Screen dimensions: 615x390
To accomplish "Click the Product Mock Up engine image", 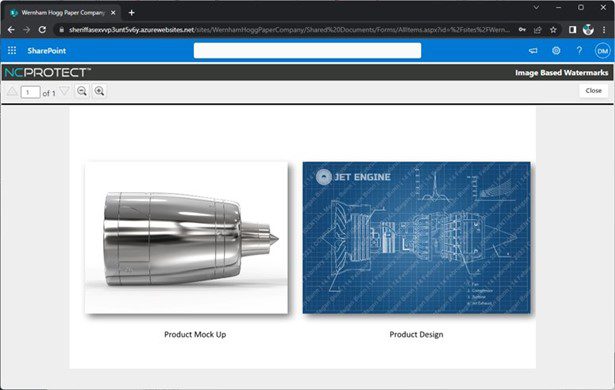I will (x=186, y=237).
